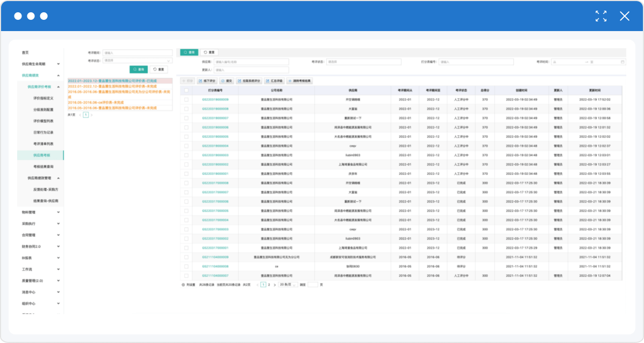Check the row GS211104000007 checkbox
Screen dimensions: 644x343
click(186, 275)
